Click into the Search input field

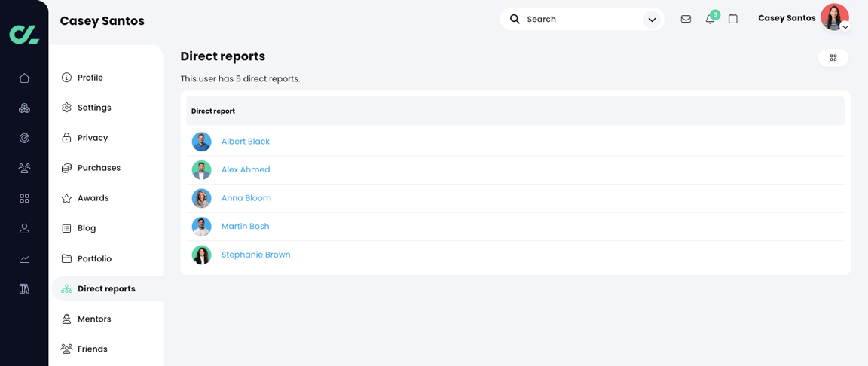pos(581,20)
